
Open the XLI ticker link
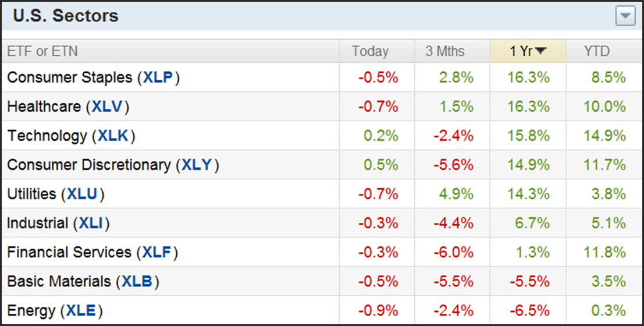coord(91,223)
